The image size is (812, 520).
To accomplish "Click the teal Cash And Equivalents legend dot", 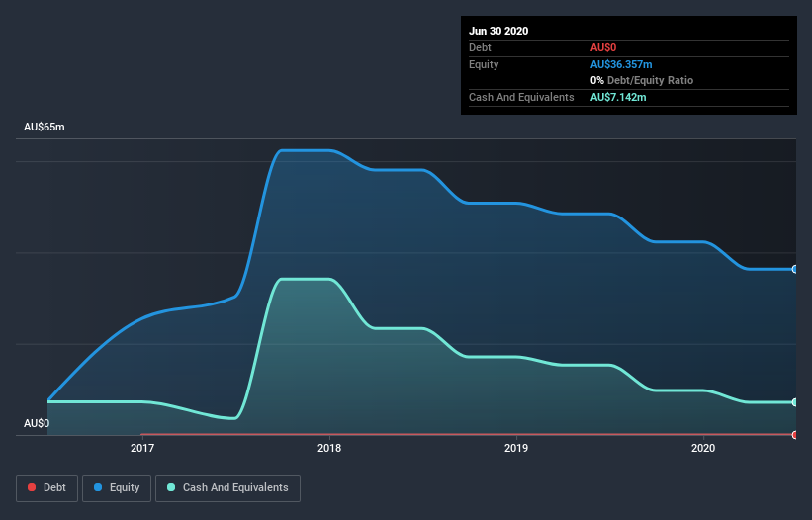I will [x=171, y=487].
